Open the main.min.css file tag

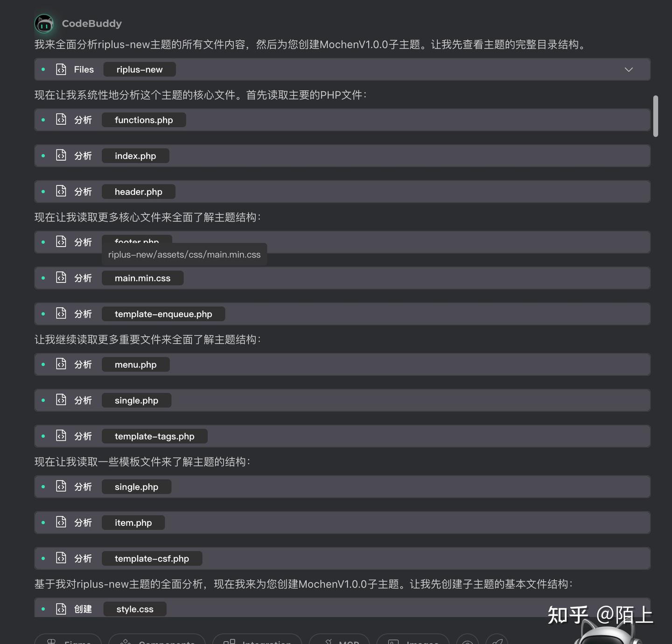click(x=142, y=278)
